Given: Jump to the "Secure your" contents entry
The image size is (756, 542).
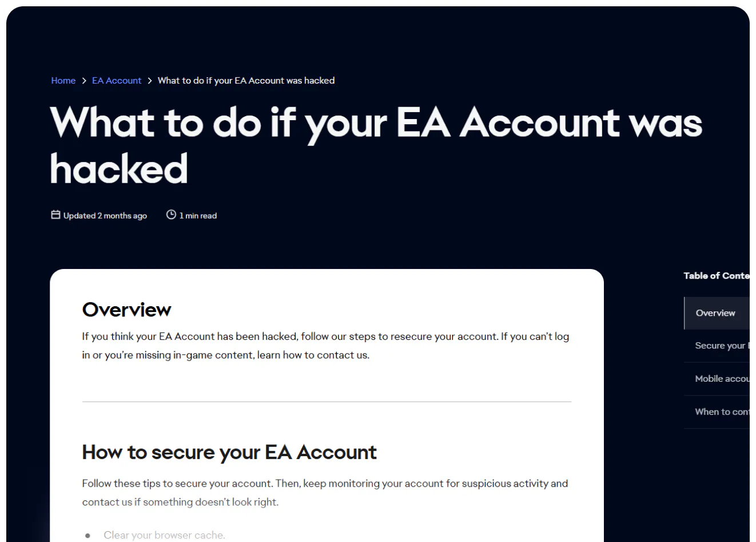Looking at the screenshot, I should [720, 346].
